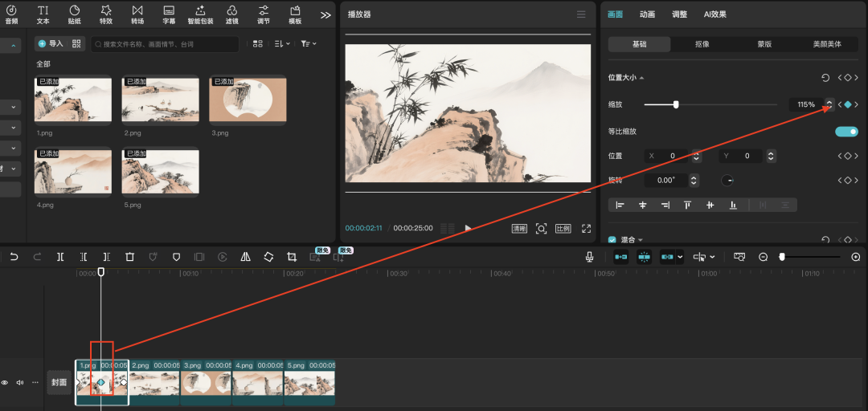
Task: Switch to the AI效果 tab
Action: point(715,14)
